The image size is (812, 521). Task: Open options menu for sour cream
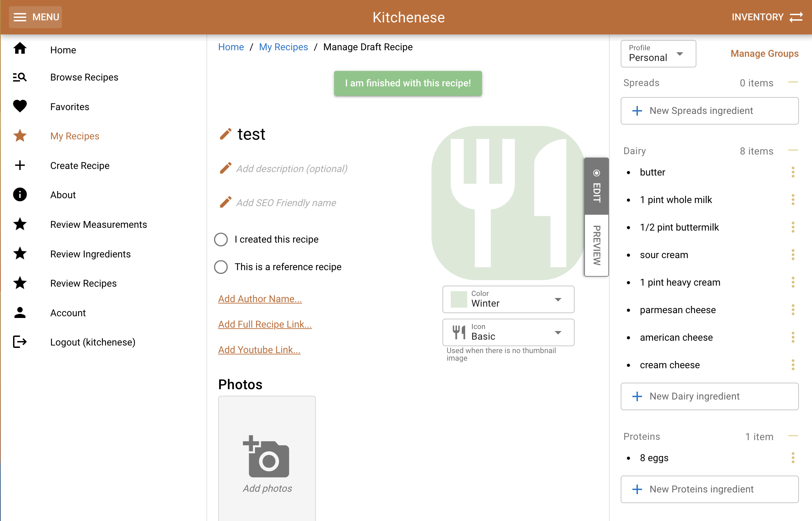point(793,255)
